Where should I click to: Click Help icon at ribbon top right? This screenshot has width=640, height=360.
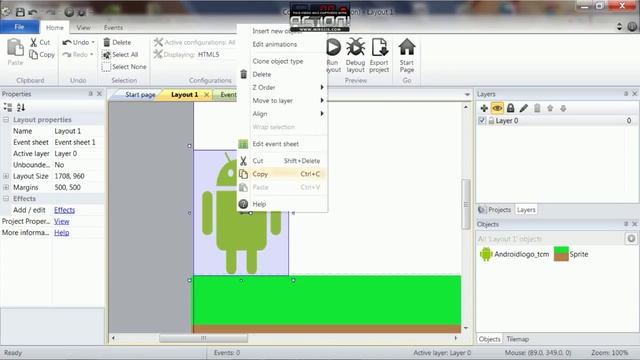(x=632, y=27)
